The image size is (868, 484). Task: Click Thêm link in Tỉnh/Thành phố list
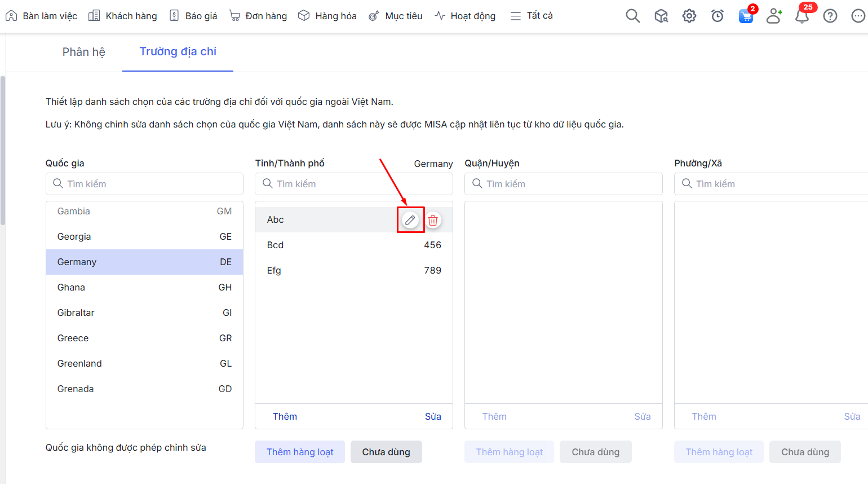[x=285, y=416]
